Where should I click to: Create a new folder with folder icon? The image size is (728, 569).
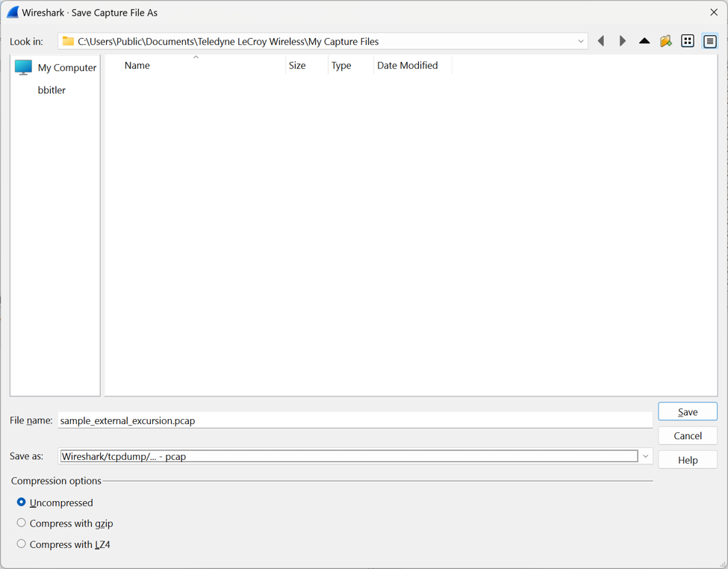[x=666, y=41]
